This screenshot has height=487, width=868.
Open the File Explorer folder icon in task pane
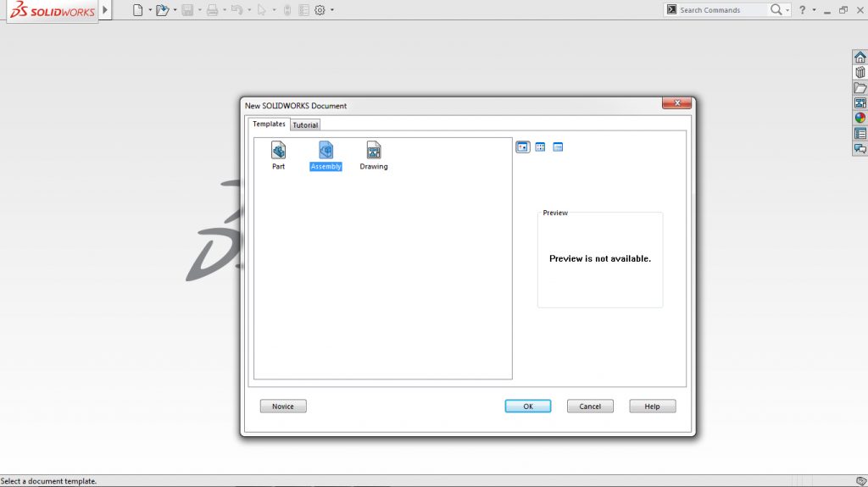(x=860, y=88)
